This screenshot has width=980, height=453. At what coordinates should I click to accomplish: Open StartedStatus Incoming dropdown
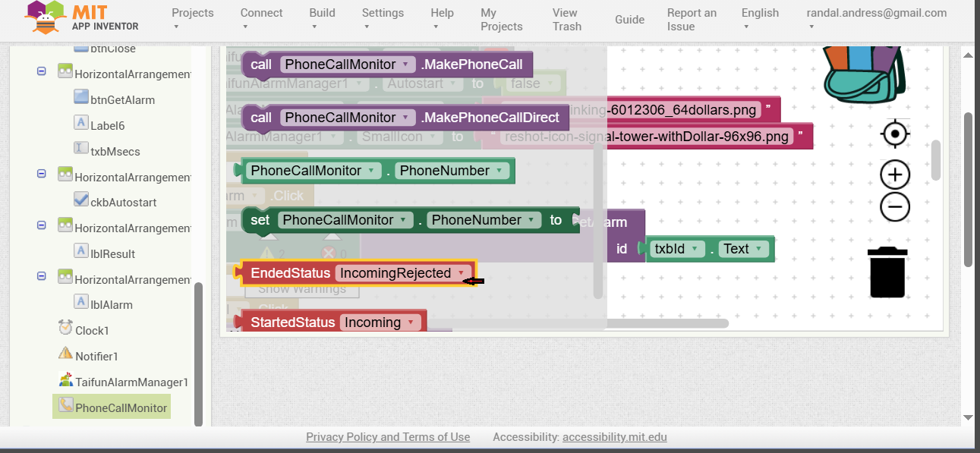click(410, 322)
